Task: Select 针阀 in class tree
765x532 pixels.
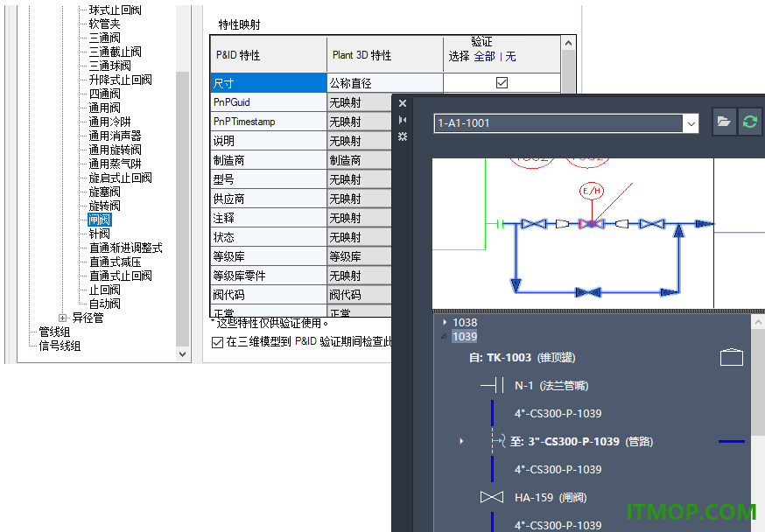Action: pos(100,234)
